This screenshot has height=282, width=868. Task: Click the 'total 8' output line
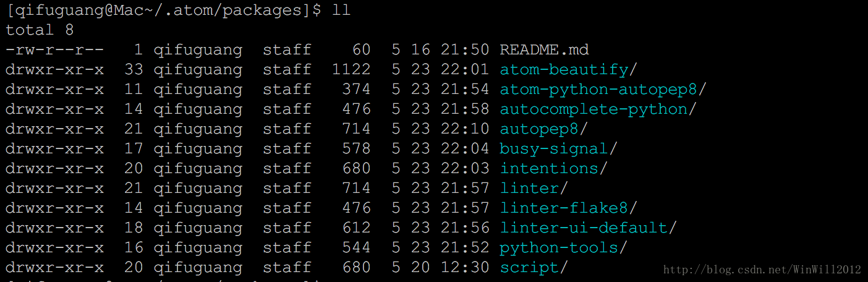coord(40,30)
